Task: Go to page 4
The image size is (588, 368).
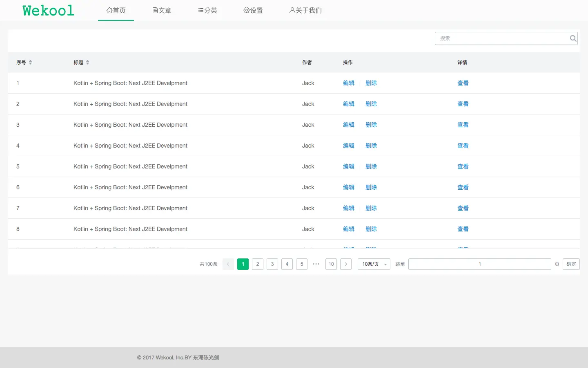Action: tap(287, 264)
